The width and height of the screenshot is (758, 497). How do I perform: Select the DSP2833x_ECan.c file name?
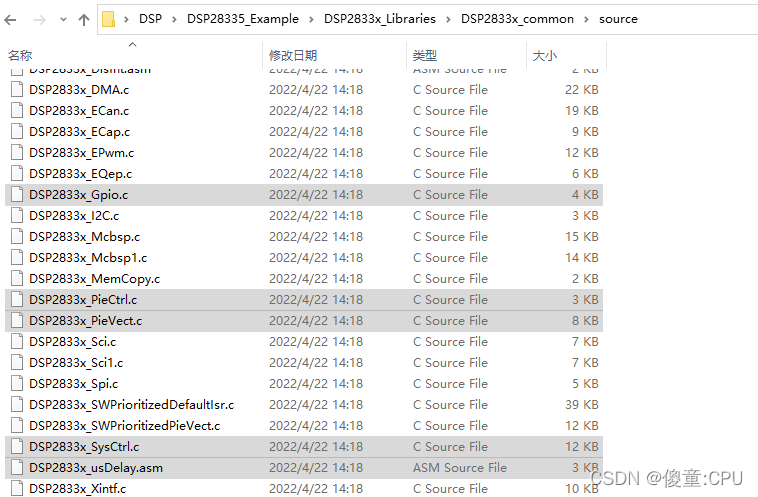coord(79,111)
